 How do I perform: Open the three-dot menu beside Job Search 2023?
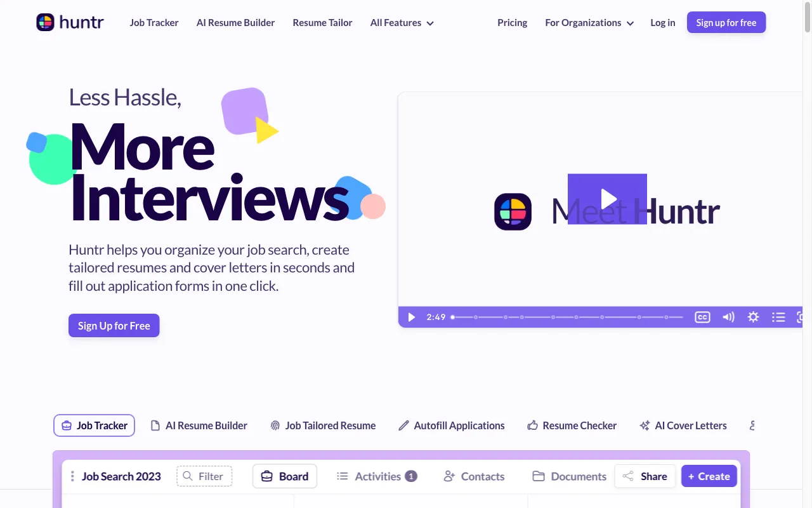coord(72,476)
